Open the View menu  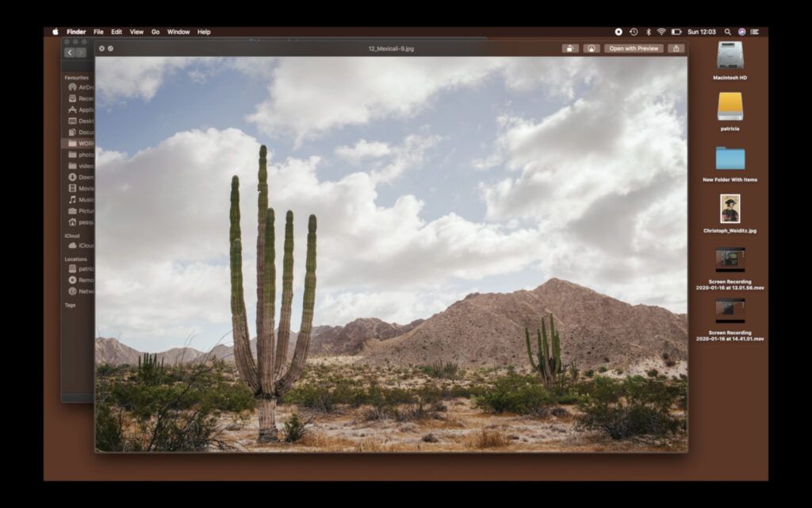136,32
